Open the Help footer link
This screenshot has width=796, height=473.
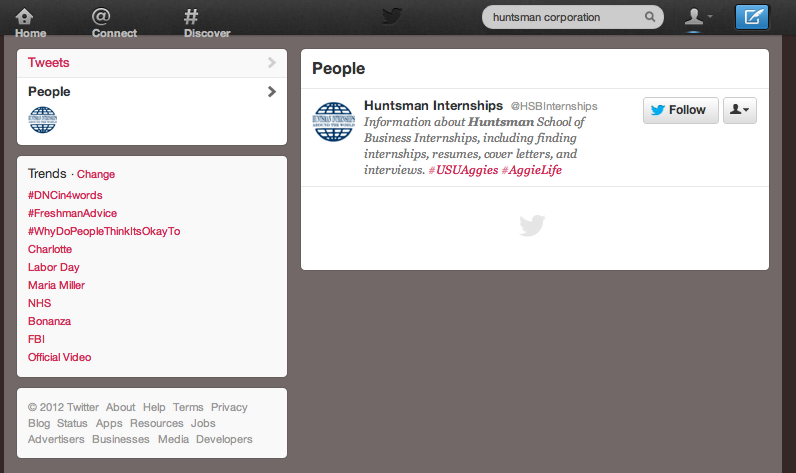point(154,407)
